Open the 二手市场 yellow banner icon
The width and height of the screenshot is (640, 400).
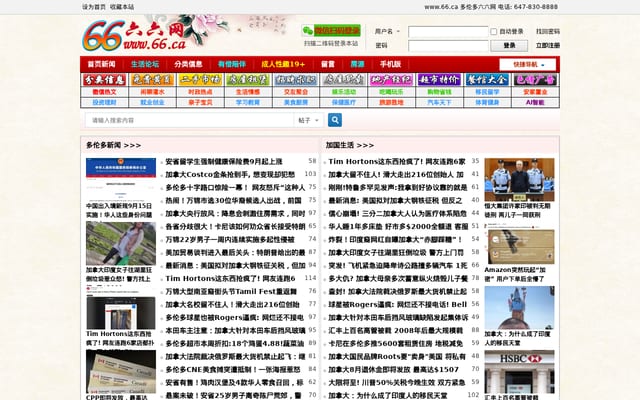click(x=200, y=80)
